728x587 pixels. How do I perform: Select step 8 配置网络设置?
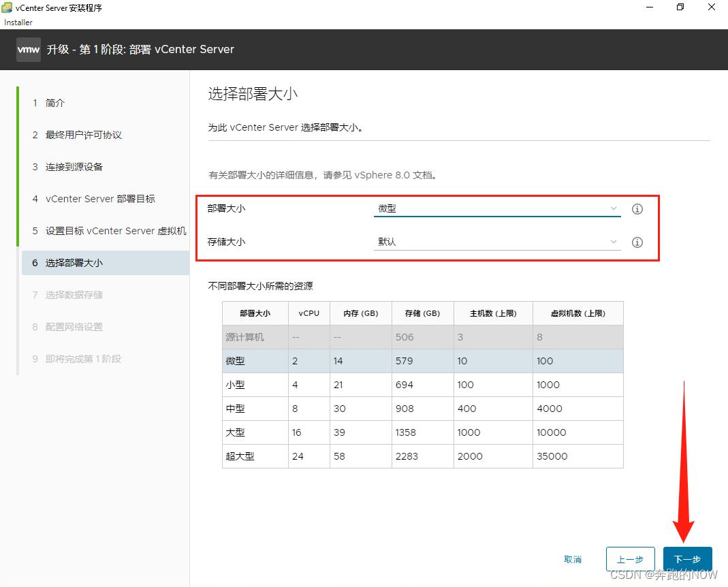tap(68, 327)
